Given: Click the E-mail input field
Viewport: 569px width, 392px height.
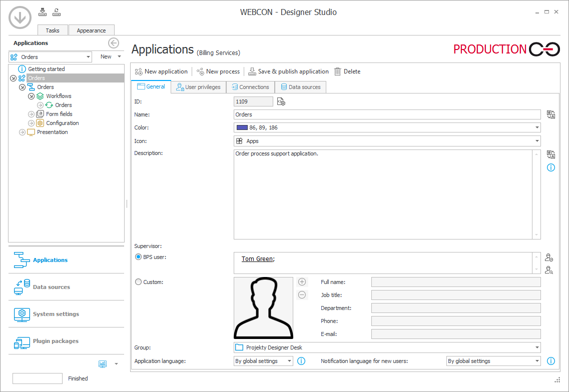Looking at the screenshot, I should [456, 334].
